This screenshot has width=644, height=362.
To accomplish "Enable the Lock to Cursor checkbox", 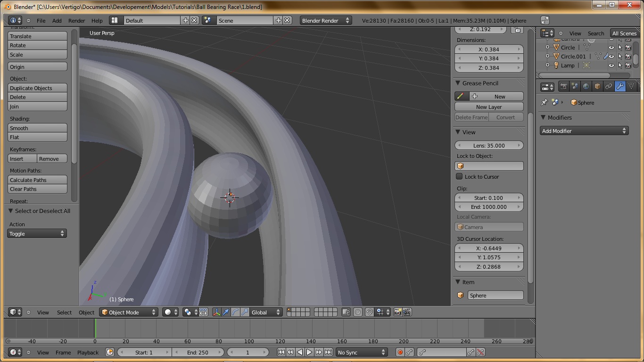I will [459, 176].
